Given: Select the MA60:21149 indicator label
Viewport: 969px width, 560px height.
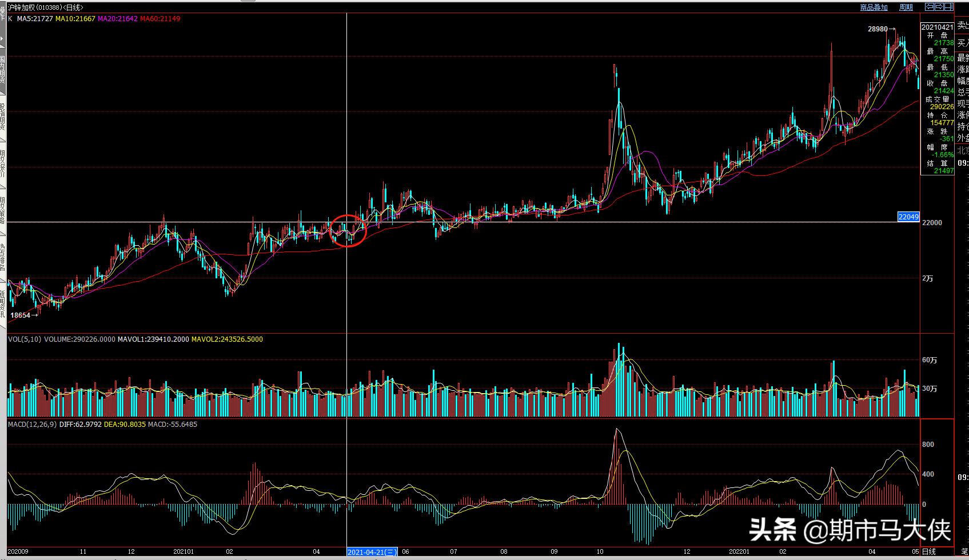Looking at the screenshot, I should point(160,19).
